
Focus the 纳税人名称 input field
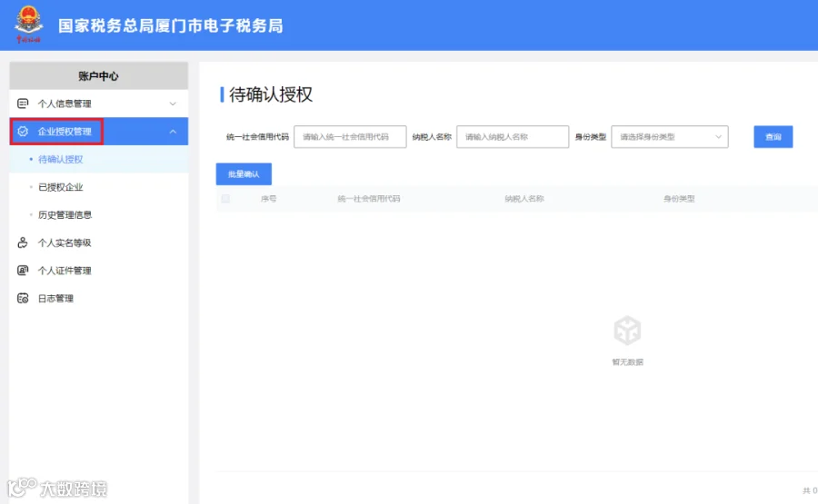[x=513, y=136]
